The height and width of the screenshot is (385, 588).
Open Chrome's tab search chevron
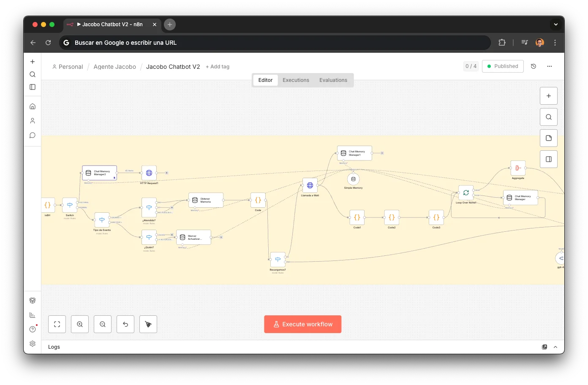click(556, 24)
